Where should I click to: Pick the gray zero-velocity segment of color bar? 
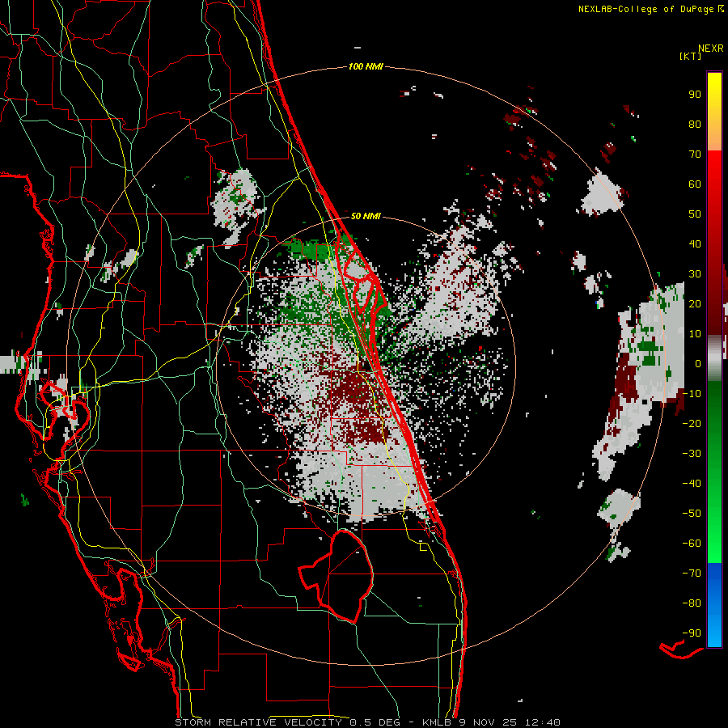tap(714, 358)
